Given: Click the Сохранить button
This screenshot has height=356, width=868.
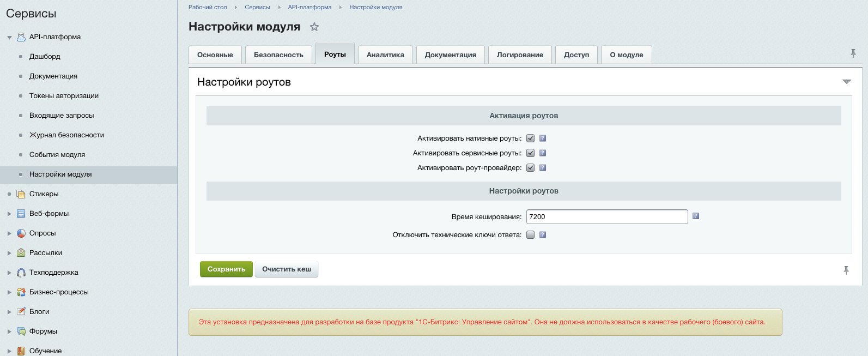Looking at the screenshot, I should pos(226,269).
